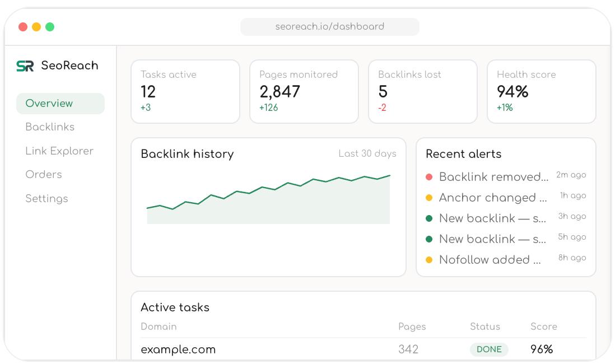The width and height of the screenshot is (615, 364).
Task: Click the yellow minimize window dot
Action: pos(36,27)
